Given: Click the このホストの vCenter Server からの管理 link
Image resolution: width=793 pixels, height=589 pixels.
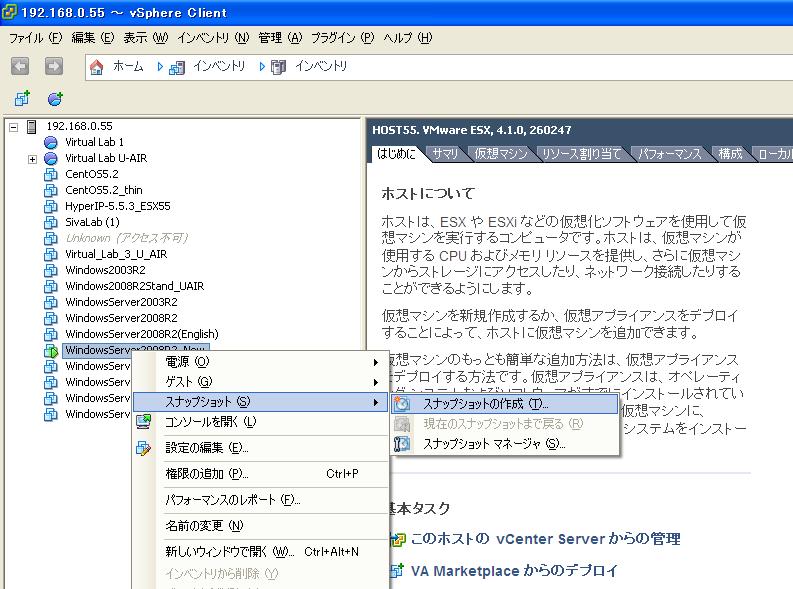Looking at the screenshot, I should point(545,539).
